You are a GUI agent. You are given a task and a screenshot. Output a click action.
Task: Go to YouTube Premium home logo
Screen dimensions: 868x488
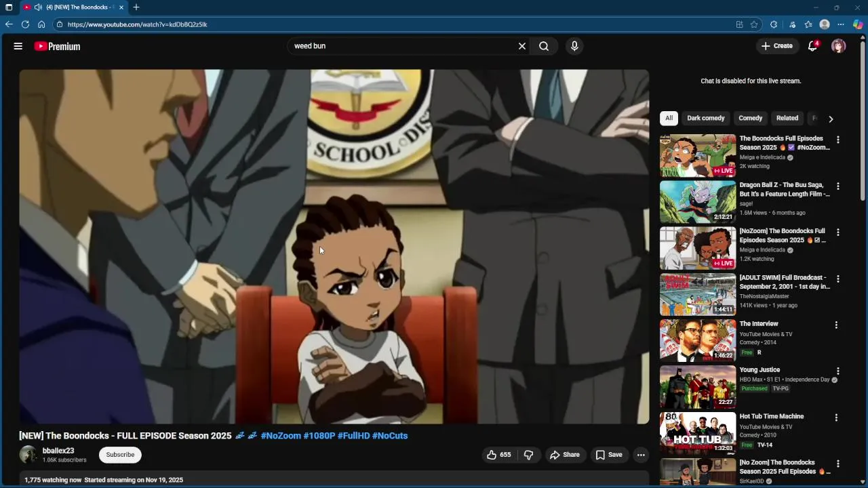tap(57, 46)
